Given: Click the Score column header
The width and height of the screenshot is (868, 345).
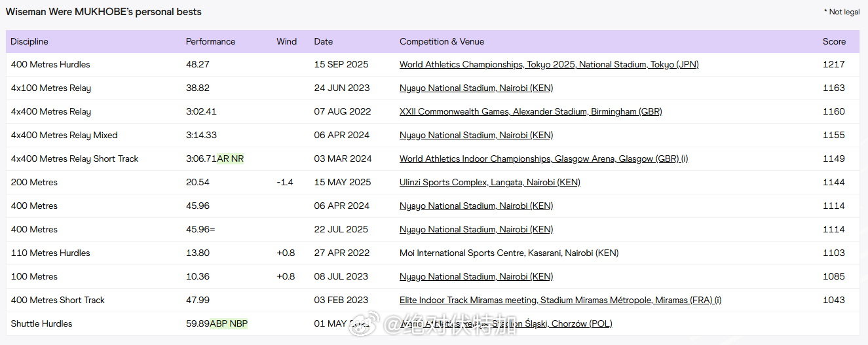Looking at the screenshot, I should (834, 41).
